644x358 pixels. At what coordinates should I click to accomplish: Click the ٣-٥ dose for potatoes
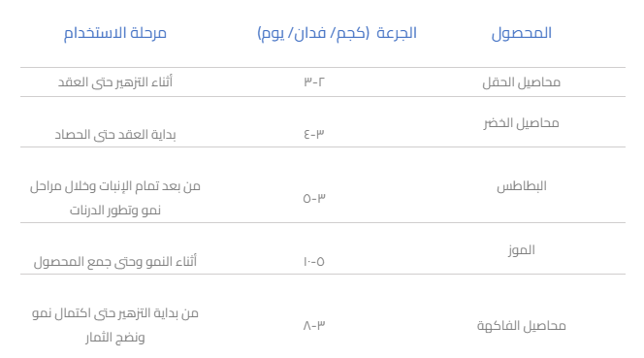pyautogui.click(x=314, y=198)
